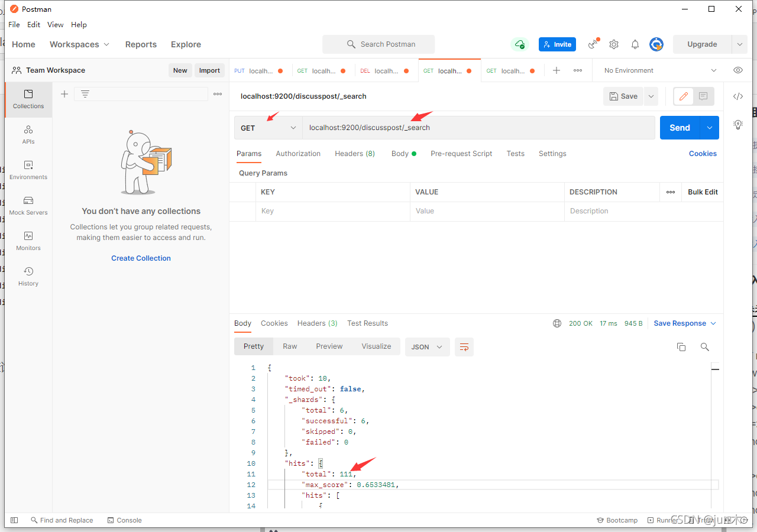This screenshot has width=757, height=532.
Task: Open the request Tests tab
Action: pos(516,154)
